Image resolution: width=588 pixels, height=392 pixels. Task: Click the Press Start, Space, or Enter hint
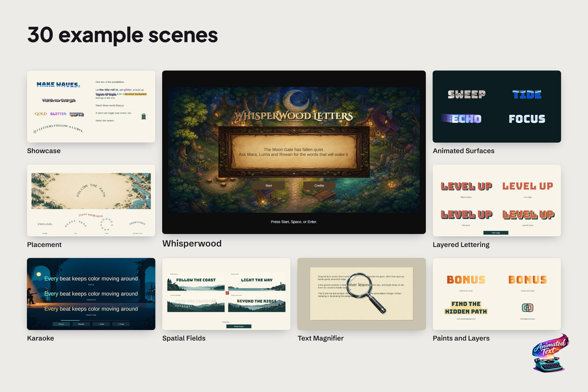(294, 222)
